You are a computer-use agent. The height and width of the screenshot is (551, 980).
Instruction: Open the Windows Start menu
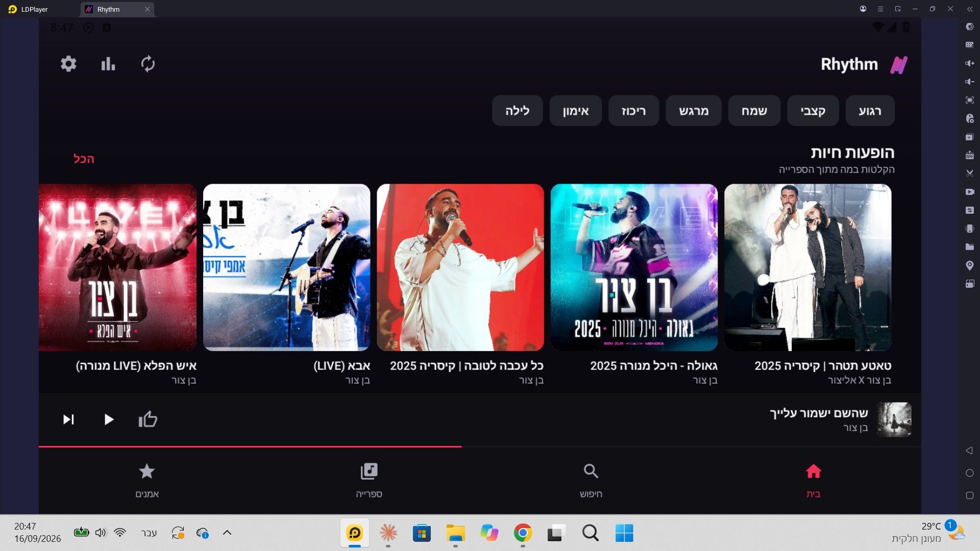[x=624, y=533]
